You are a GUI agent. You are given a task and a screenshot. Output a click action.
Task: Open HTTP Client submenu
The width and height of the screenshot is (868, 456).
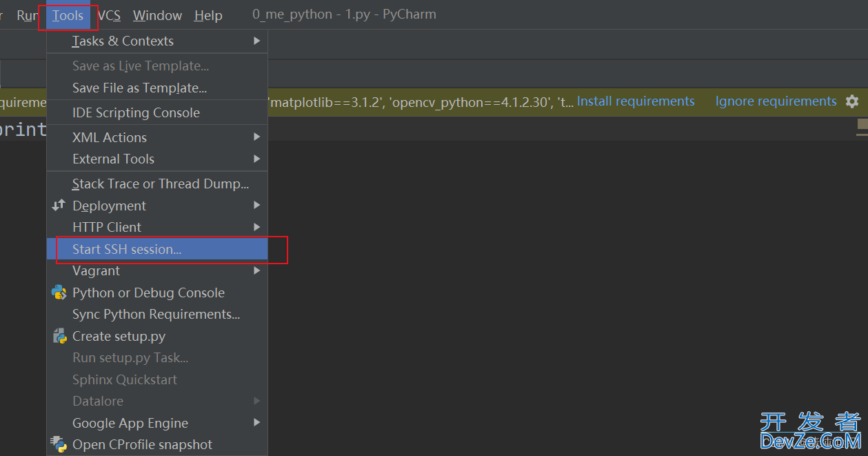[x=157, y=227]
